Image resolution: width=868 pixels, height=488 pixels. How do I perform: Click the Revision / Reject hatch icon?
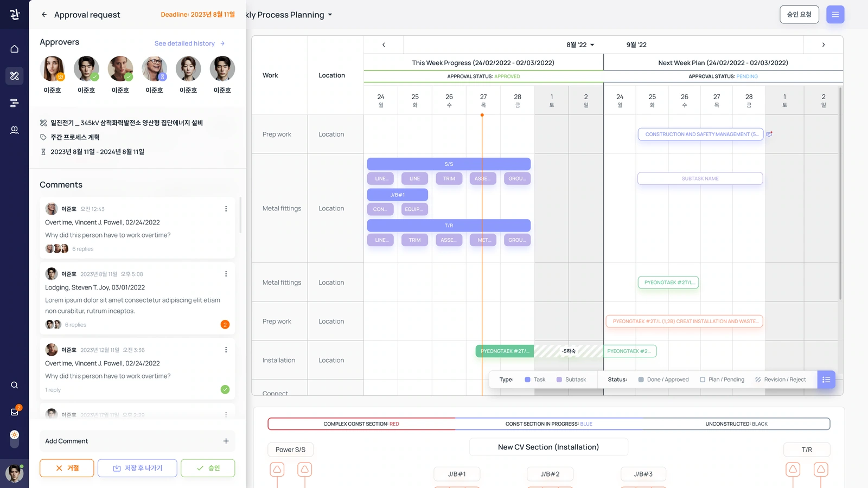coord(758,380)
